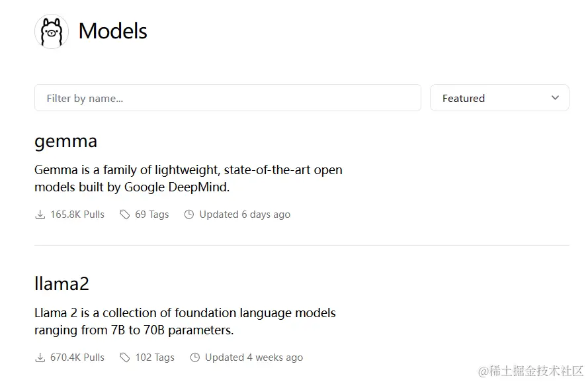Screen dimensions: 588x382
Task: Click the clock icon by Updated 4 weeks ago
Action: click(x=195, y=358)
